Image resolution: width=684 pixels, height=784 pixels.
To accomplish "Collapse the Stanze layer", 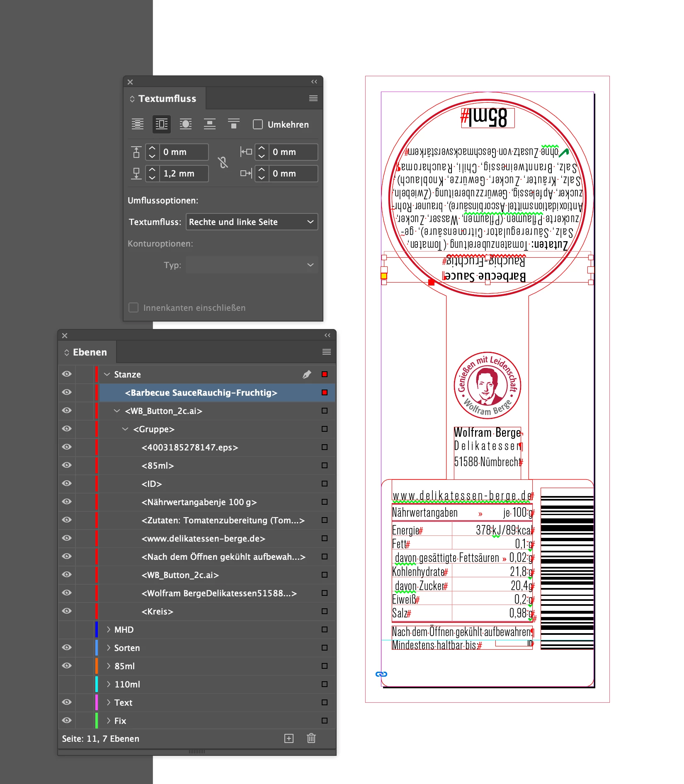I will [107, 374].
